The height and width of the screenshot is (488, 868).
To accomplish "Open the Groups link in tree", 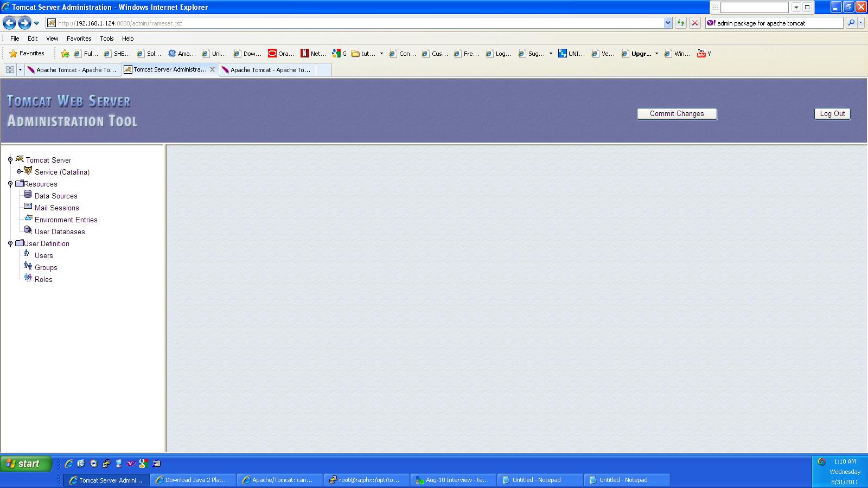I will (x=46, y=267).
